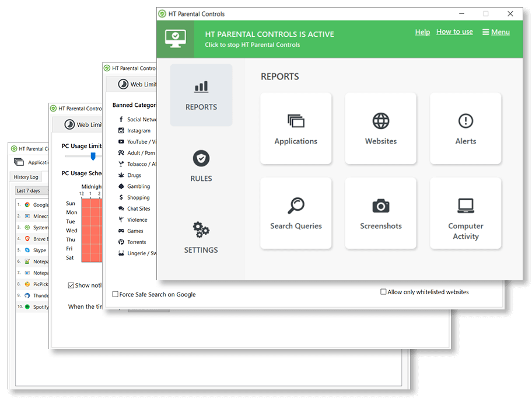Image resolution: width=532 pixels, height=404 pixels.
Task: Select the Shopping banned category
Action: (x=134, y=197)
